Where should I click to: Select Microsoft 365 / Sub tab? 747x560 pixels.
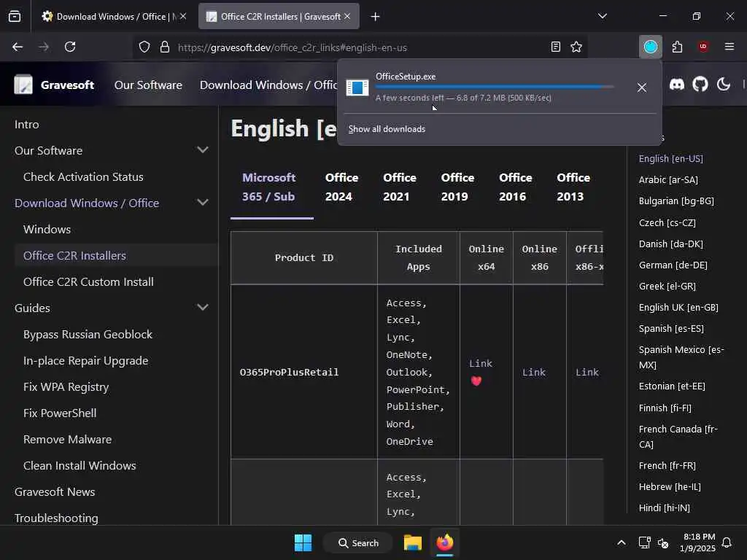268,187
